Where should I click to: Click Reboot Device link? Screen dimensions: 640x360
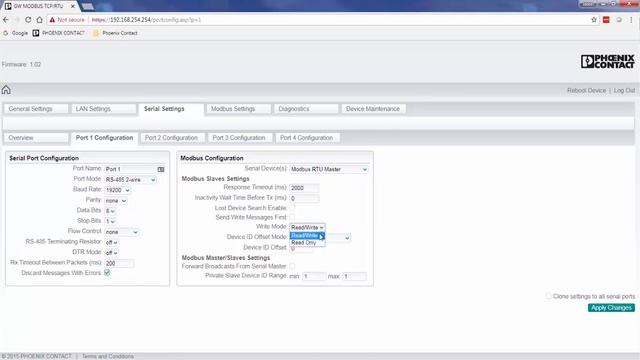click(586, 90)
